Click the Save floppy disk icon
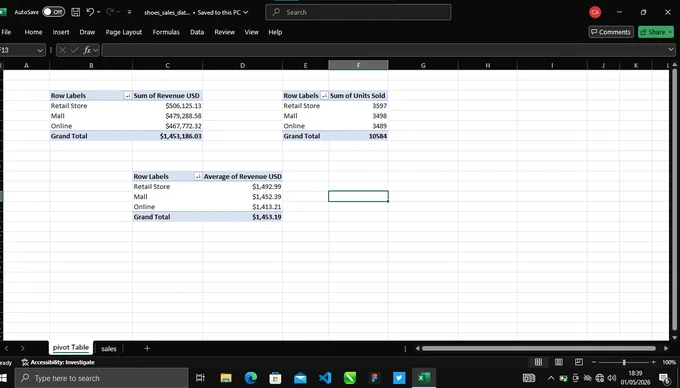The image size is (680, 388). pyautogui.click(x=75, y=12)
